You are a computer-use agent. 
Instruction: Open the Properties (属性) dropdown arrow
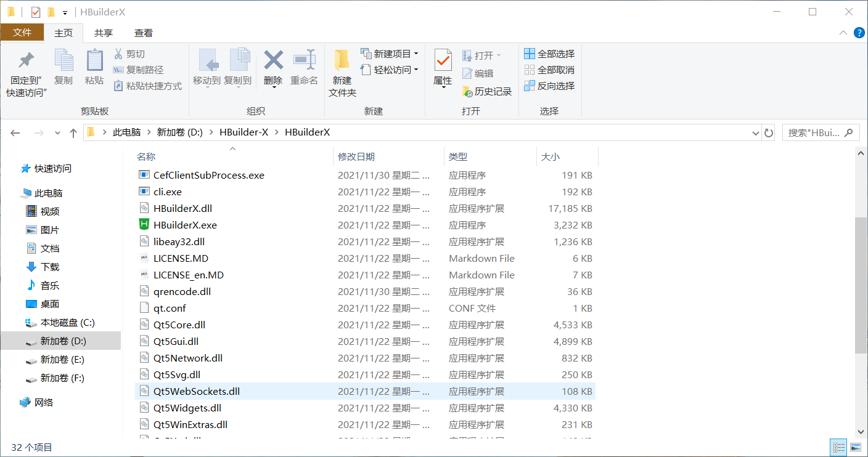443,87
